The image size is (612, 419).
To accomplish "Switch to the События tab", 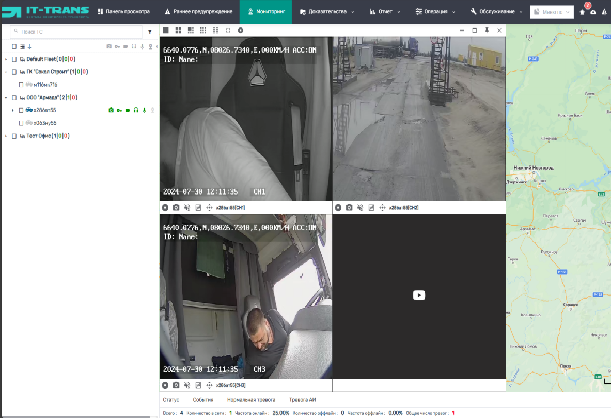I will point(203,400).
